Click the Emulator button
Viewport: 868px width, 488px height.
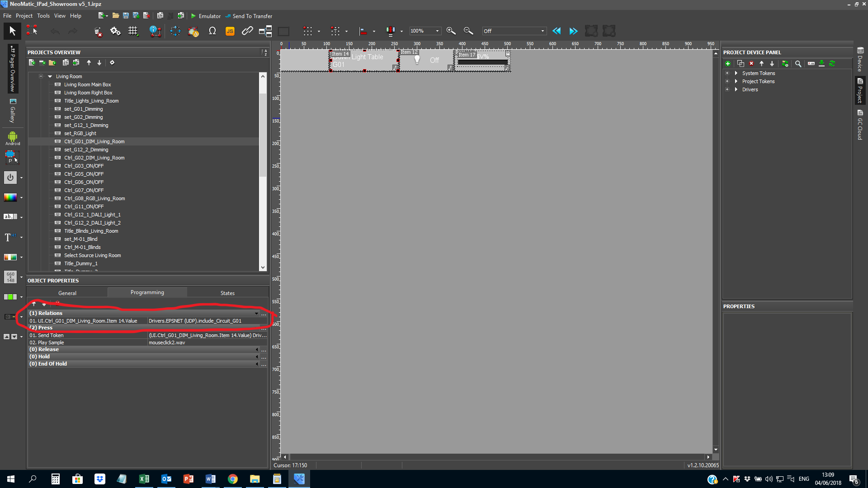click(206, 16)
